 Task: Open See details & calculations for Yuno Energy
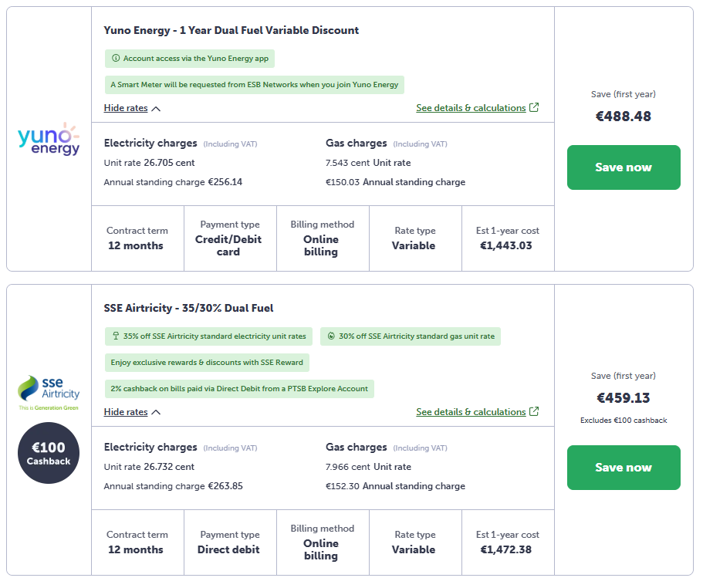pos(471,108)
